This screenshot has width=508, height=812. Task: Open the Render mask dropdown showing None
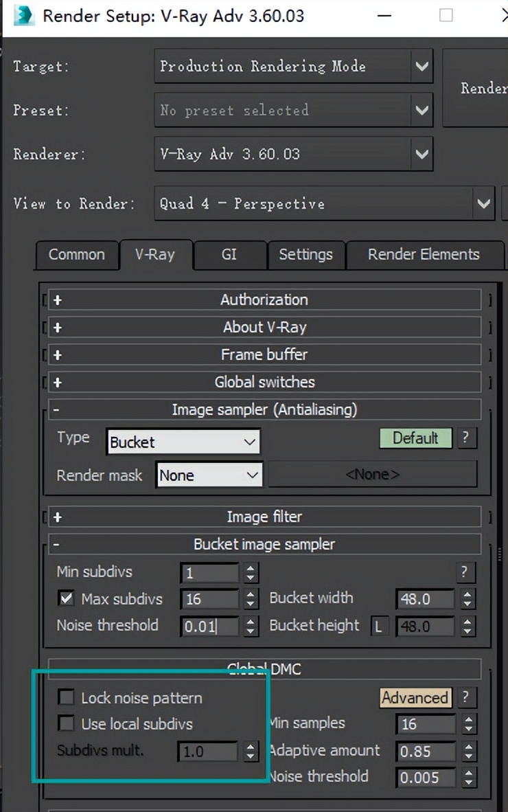click(x=209, y=475)
